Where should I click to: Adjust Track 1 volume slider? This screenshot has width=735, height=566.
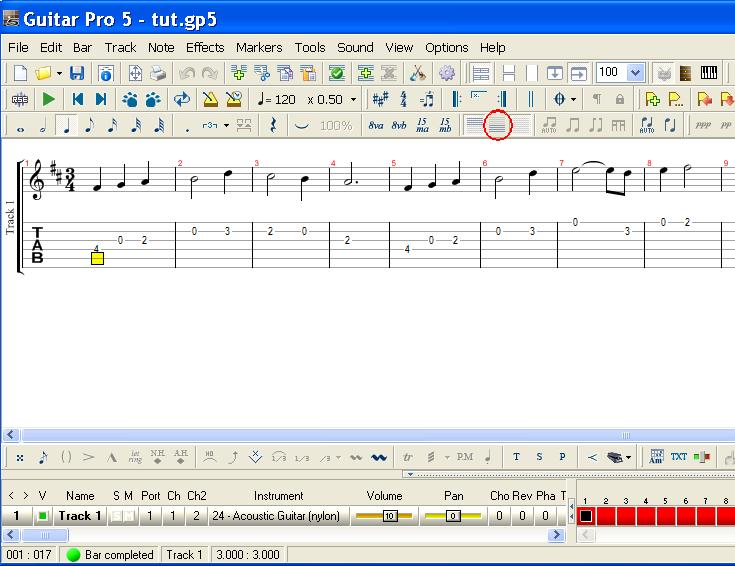click(x=385, y=516)
